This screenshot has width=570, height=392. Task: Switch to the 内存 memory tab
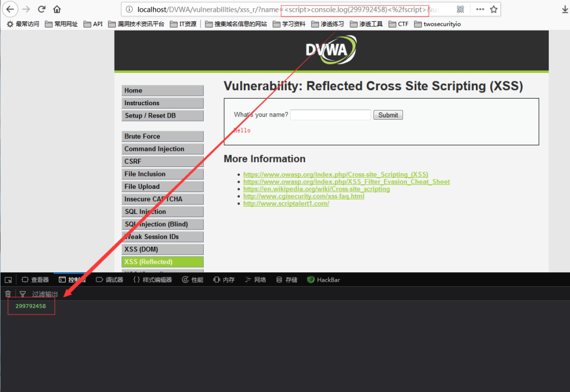click(224, 280)
